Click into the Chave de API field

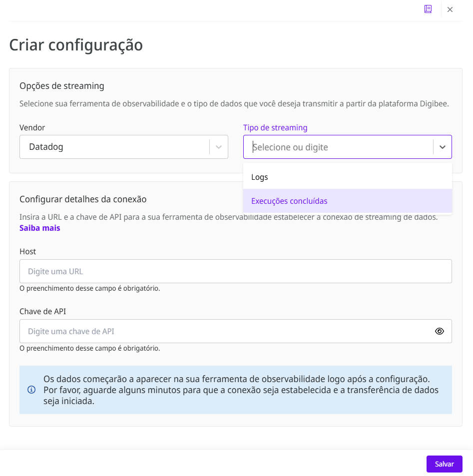coord(225,331)
